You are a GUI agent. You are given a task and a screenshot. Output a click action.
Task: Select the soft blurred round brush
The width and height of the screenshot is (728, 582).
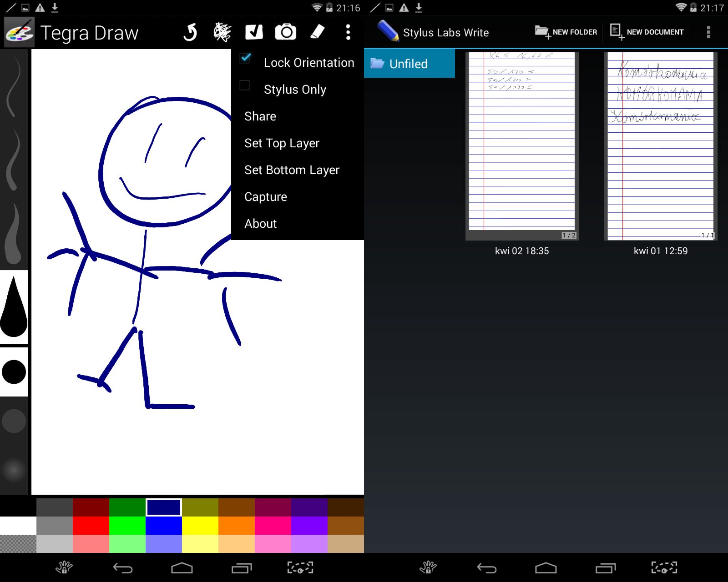tap(14, 469)
